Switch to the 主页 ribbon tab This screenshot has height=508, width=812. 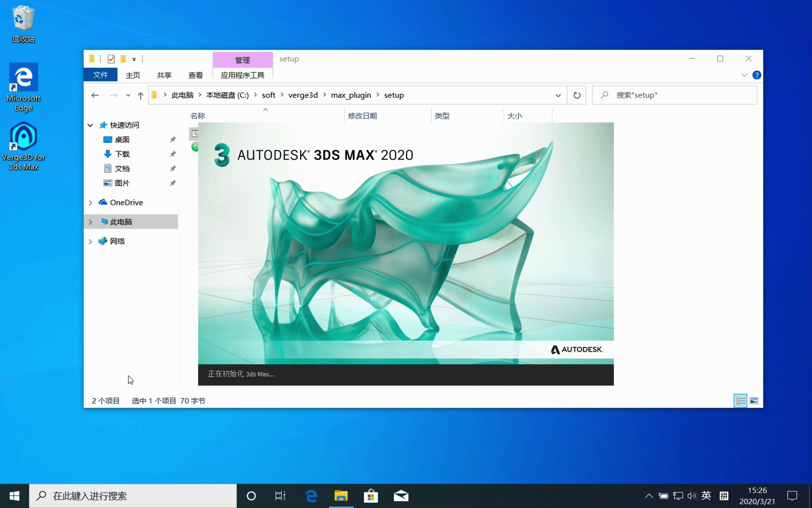click(x=133, y=75)
